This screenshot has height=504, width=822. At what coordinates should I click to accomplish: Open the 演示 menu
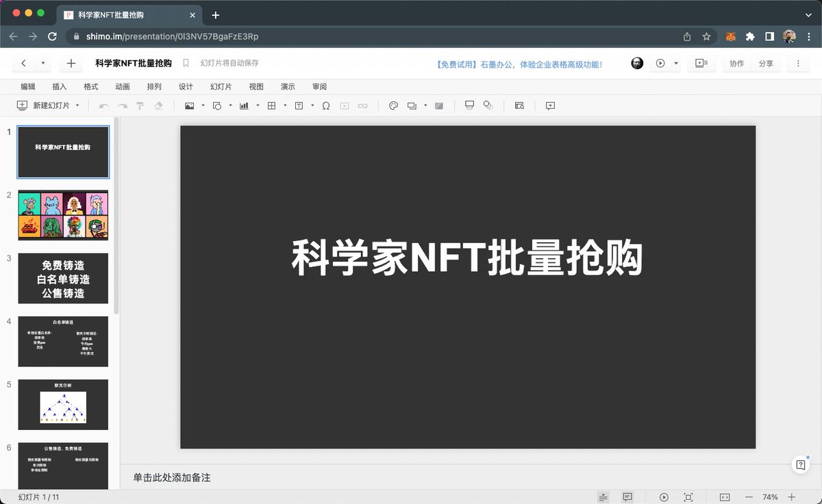pyautogui.click(x=288, y=86)
